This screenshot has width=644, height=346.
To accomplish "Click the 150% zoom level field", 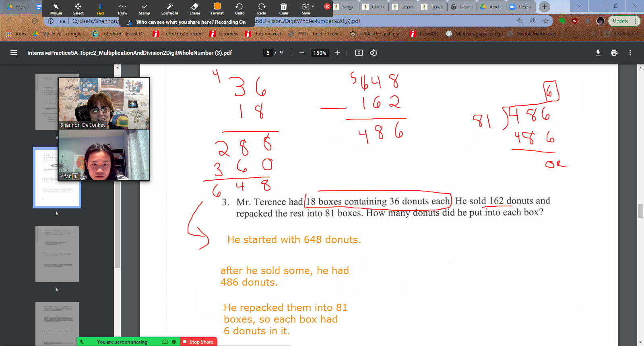I will [x=320, y=53].
